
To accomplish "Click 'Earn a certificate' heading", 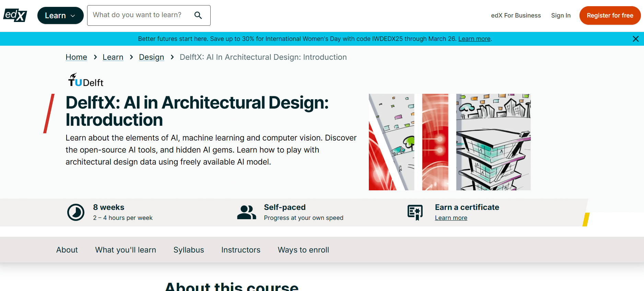I will [467, 207].
